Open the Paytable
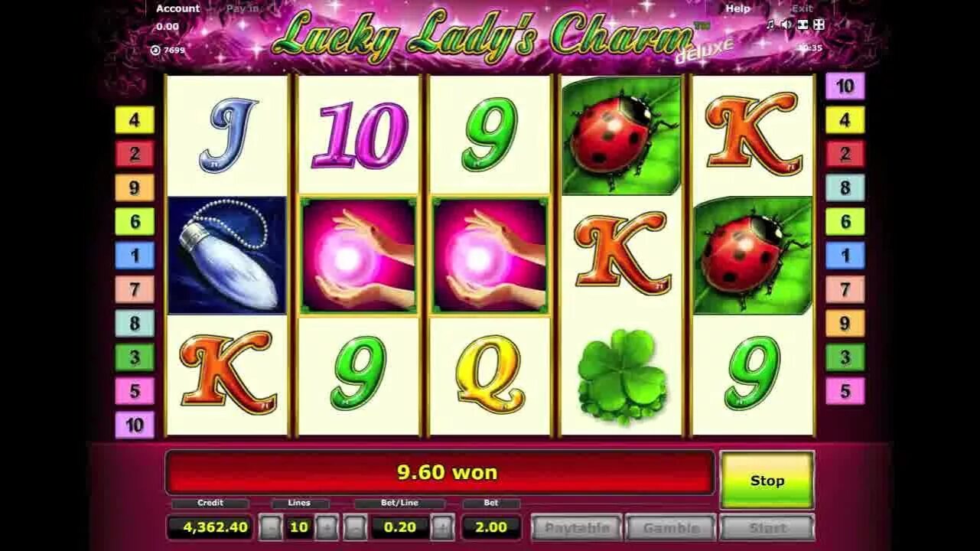The width and height of the screenshot is (980, 551). (x=577, y=527)
